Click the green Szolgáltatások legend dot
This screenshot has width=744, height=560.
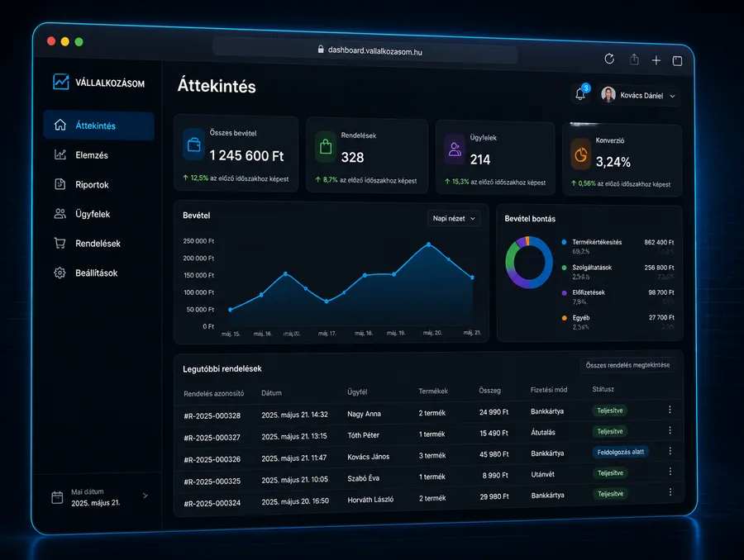[x=564, y=268]
